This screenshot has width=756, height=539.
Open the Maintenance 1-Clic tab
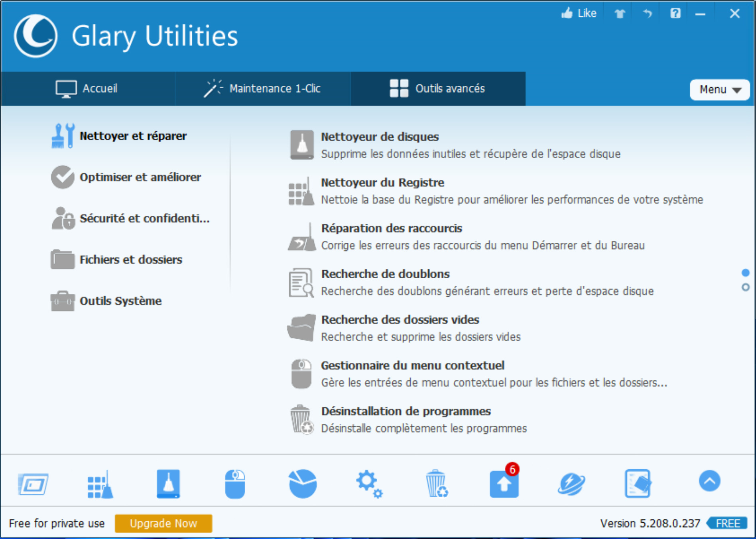point(263,89)
